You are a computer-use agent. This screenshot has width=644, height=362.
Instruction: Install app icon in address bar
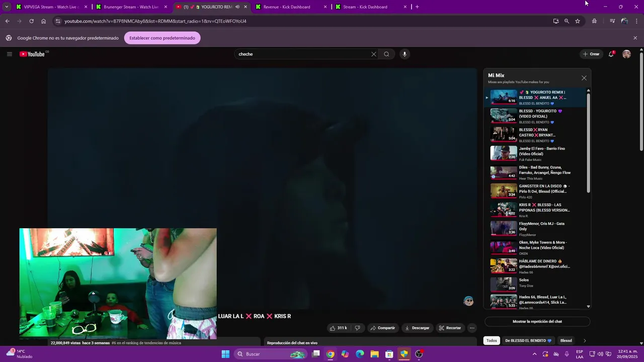pyautogui.click(x=555, y=21)
